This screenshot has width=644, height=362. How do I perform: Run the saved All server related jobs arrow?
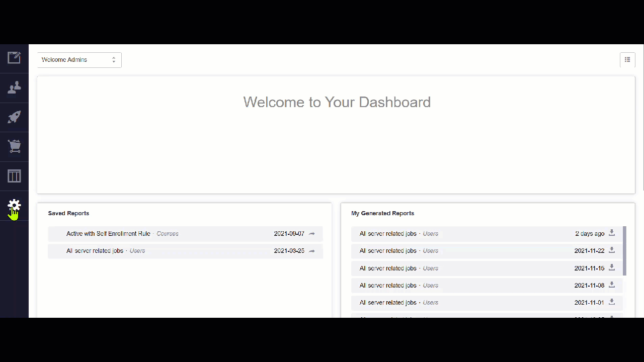312,251
